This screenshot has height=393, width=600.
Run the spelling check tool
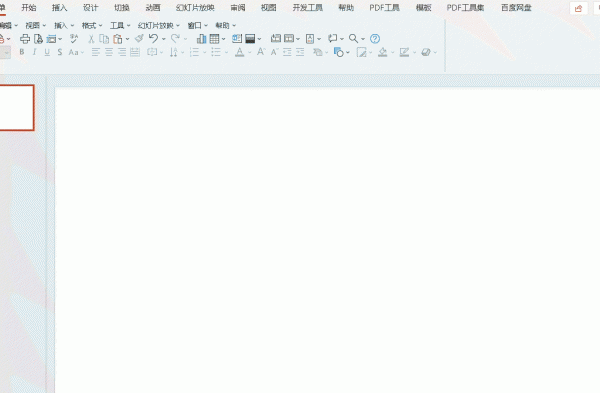[73, 39]
